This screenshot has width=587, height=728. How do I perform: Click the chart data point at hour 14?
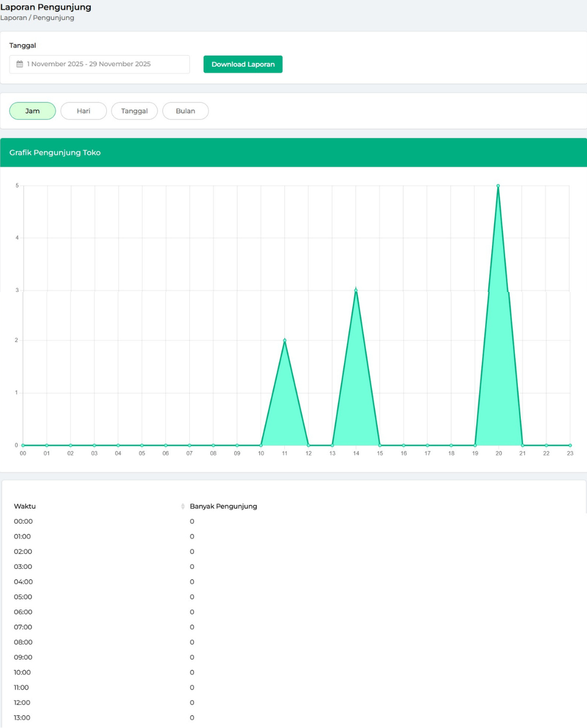pos(356,290)
